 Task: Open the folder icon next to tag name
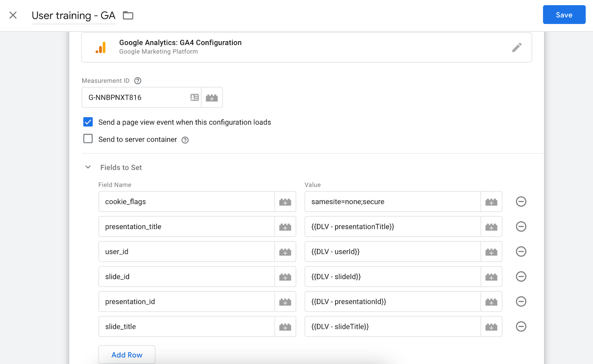(128, 15)
